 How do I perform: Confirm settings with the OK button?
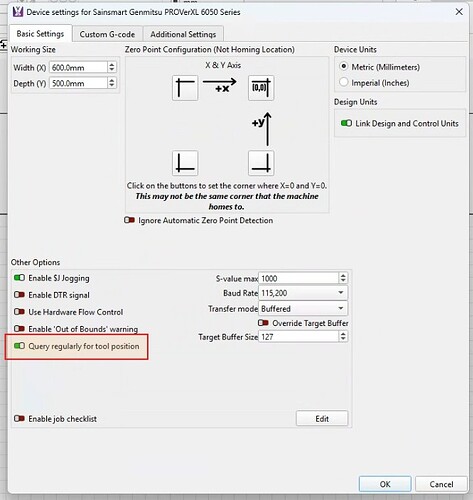(385, 484)
